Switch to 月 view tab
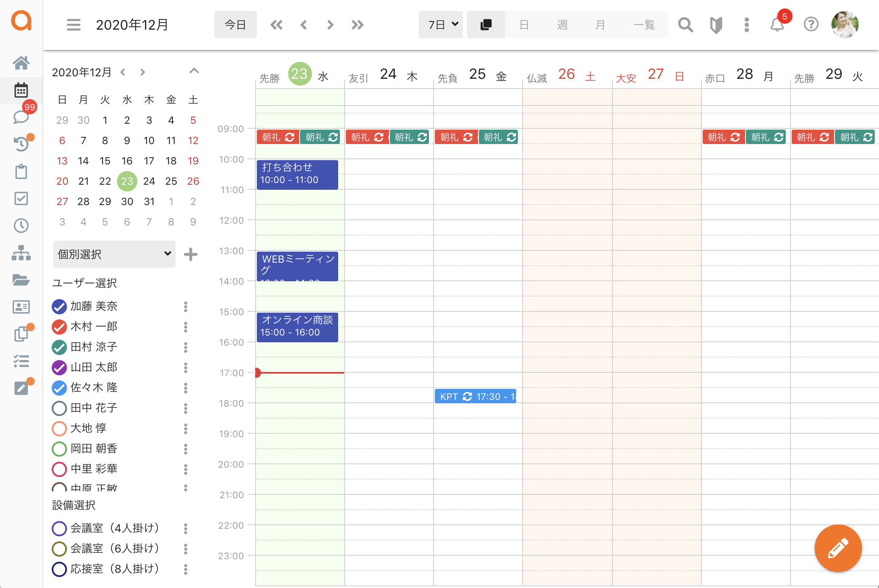 (x=600, y=25)
